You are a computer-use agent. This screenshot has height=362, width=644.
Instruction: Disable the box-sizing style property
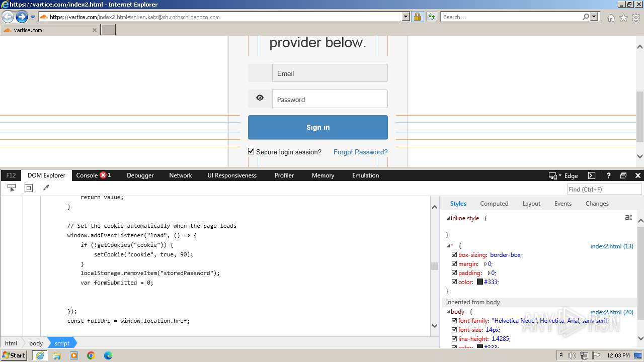454,255
